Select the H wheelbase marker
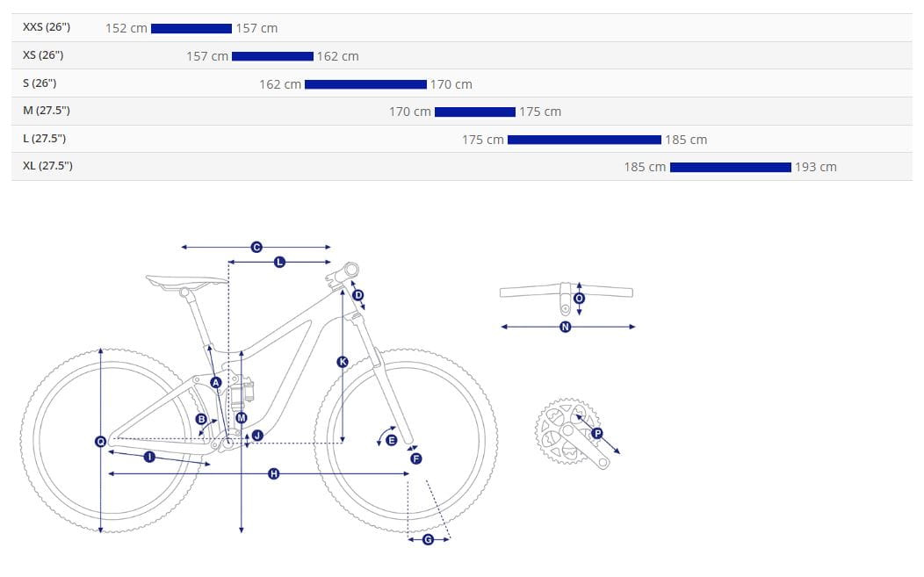Screen dimensions: 924x577 click(274, 474)
